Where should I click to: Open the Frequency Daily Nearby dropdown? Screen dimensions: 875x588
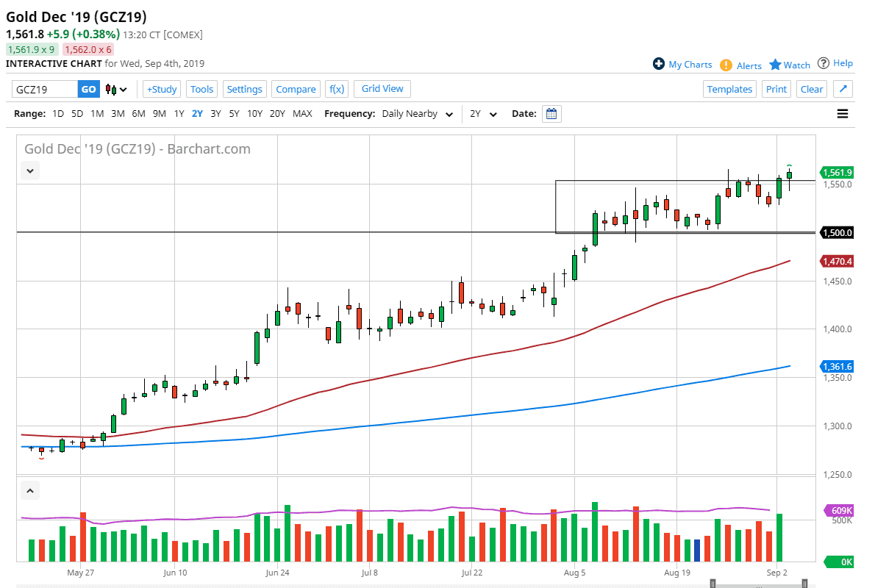(x=417, y=114)
